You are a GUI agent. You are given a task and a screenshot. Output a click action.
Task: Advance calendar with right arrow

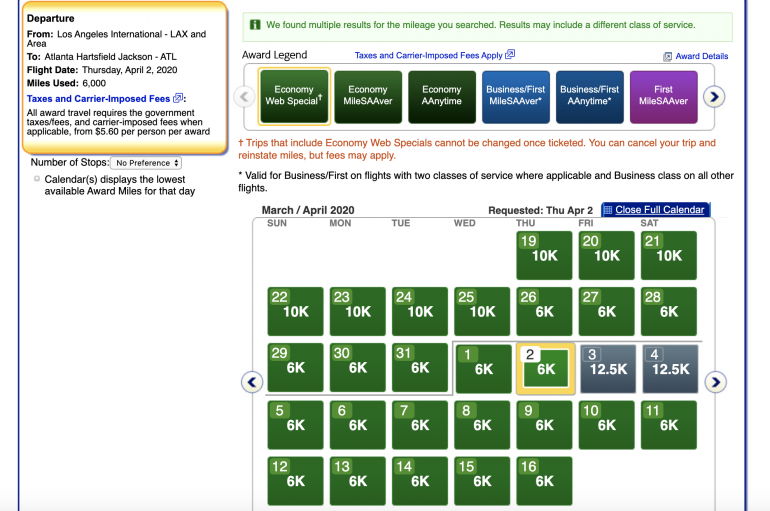point(715,382)
